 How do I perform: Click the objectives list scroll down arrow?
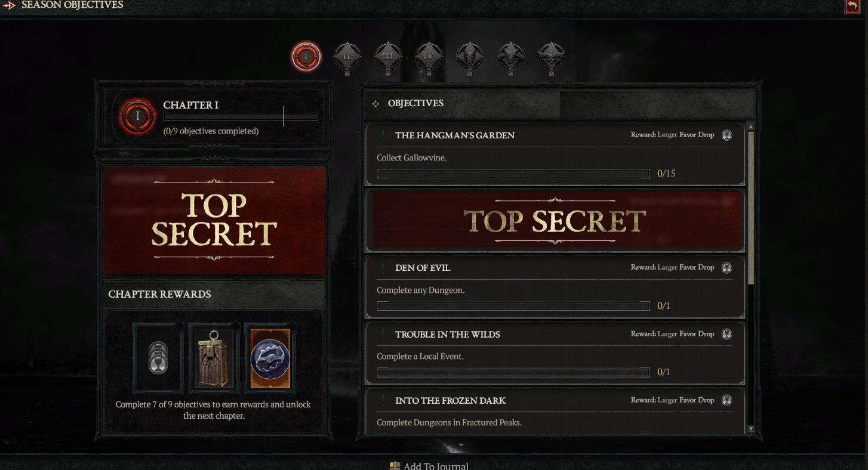751,429
